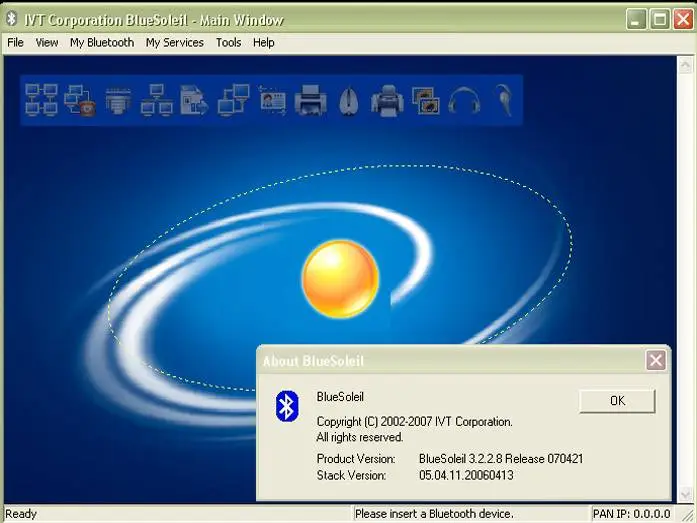
Task: Click the 'Ready' status bar text
Action: pos(21,514)
